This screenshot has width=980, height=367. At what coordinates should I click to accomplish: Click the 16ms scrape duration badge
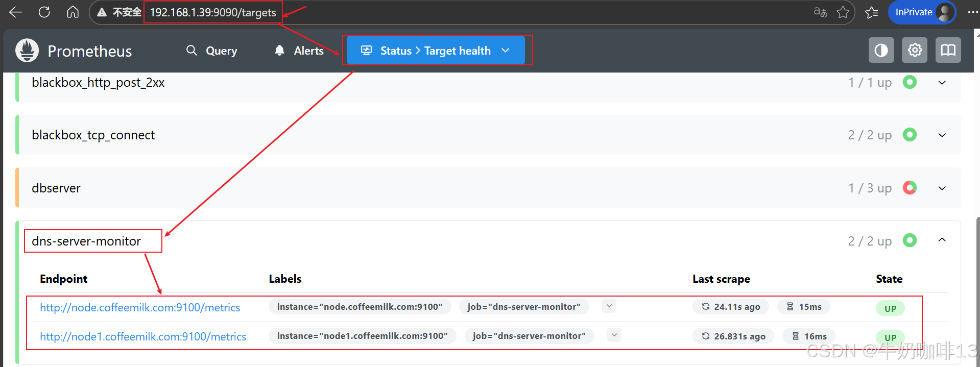tap(809, 336)
